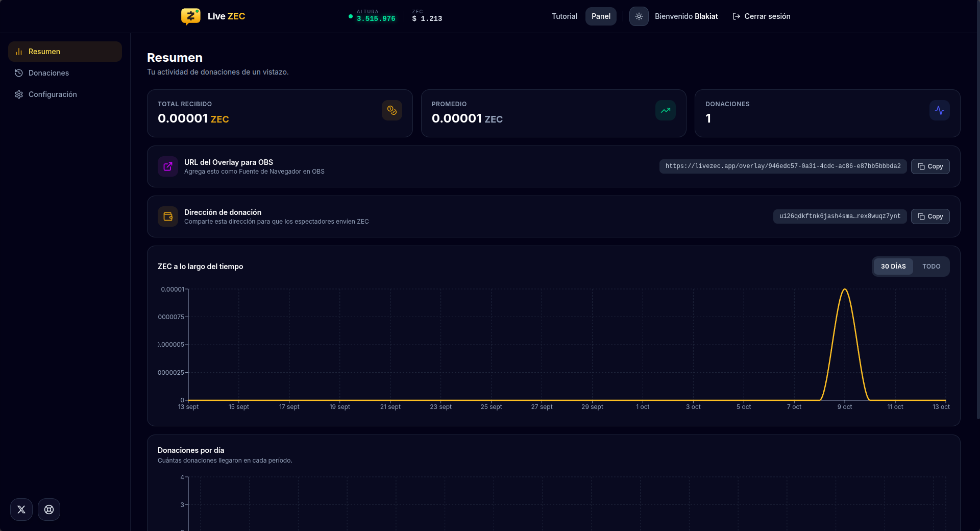Open Resumen in the sidebar
Image resolution: width=980 pixels, height=531 pixels.
click(x=65, y=52)
